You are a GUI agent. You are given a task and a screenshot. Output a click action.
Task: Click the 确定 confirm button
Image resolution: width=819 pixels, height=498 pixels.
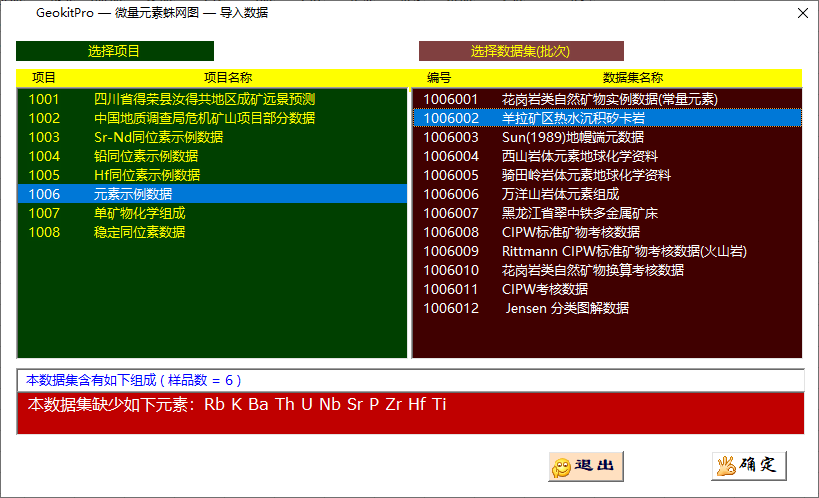click(749, 466)
